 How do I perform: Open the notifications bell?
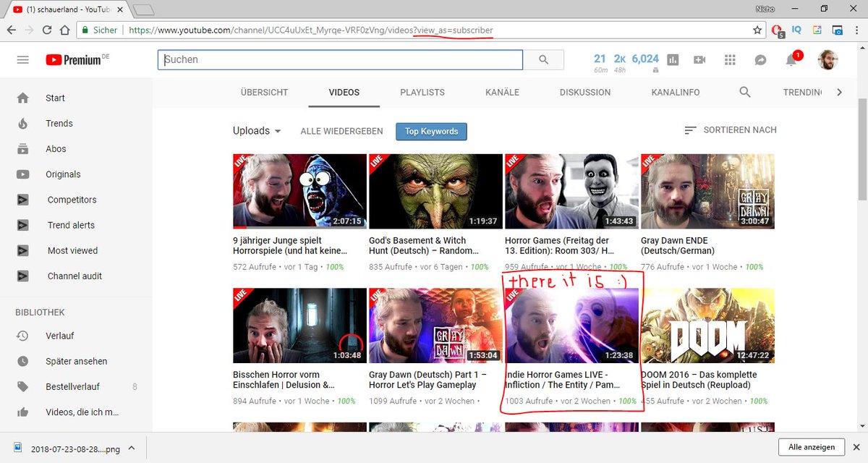(x=791, y=60)
